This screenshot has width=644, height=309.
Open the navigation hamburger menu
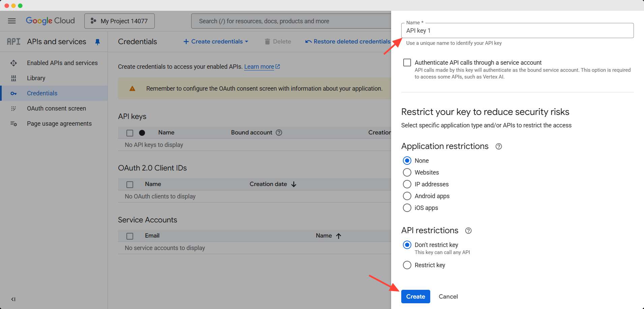click(11, 21)
